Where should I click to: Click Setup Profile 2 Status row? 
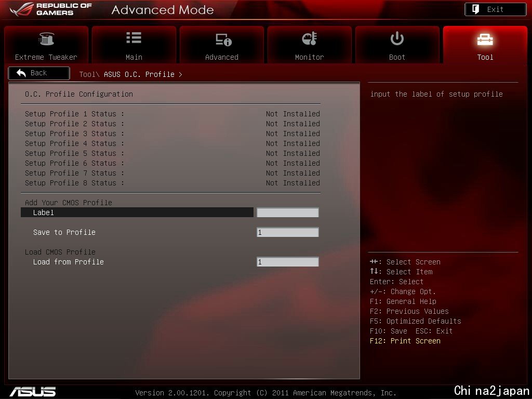[x=172, y=124]
